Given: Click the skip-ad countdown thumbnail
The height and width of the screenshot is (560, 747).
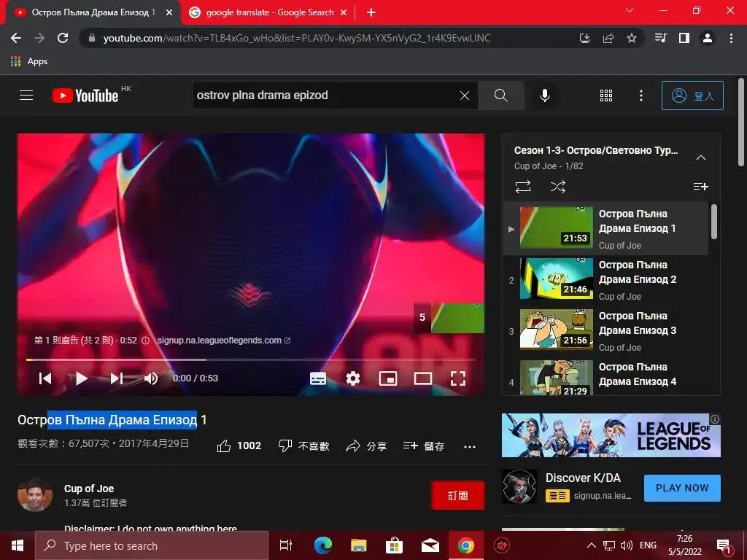Looking at the screenshot, I should [x=449, y=317].
